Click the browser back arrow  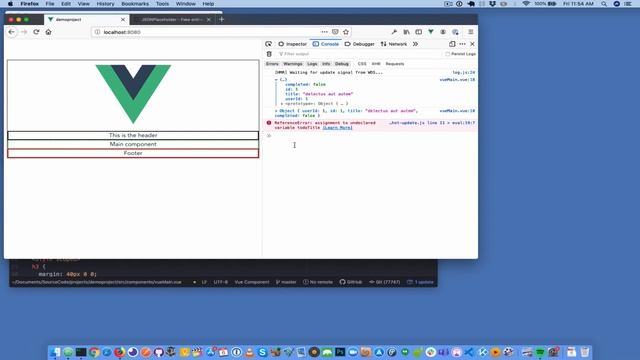11,32
